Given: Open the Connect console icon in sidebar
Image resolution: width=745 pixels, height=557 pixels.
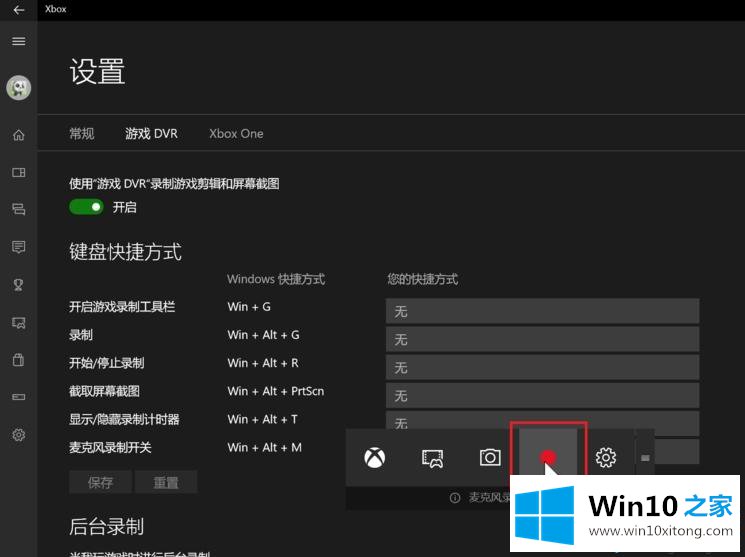Looking at the screenshot, I should click(x=19, y=397).
